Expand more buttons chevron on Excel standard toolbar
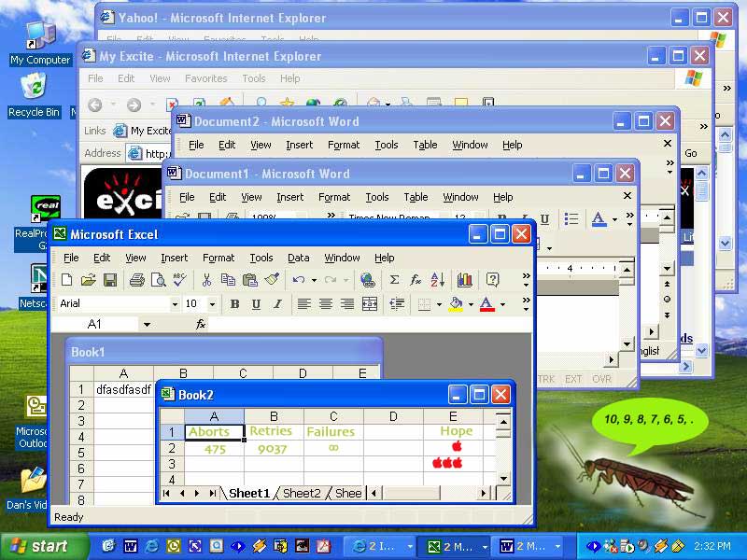The height and width of the screenshot is (560, 747). pos(526,280)
